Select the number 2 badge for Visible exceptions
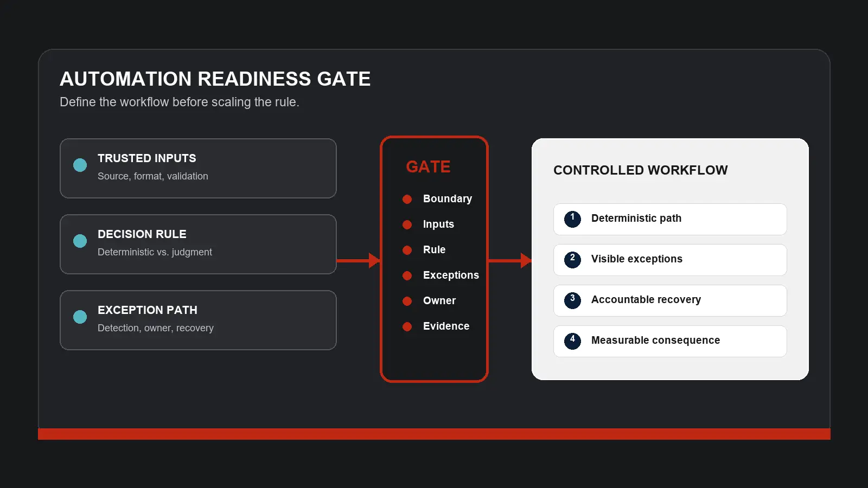868x488 pixels. coord(572,260)
